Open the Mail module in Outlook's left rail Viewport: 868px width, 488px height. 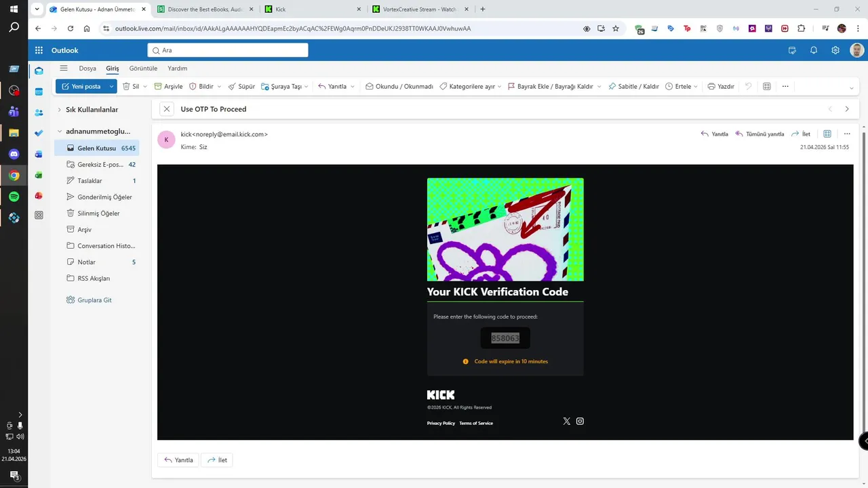click(39, 70)
